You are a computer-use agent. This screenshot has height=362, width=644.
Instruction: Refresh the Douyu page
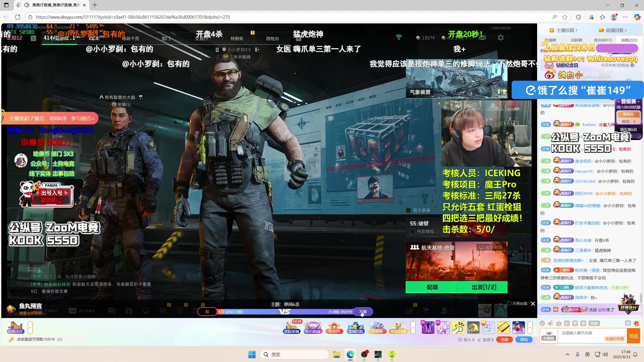pos(17,17)
